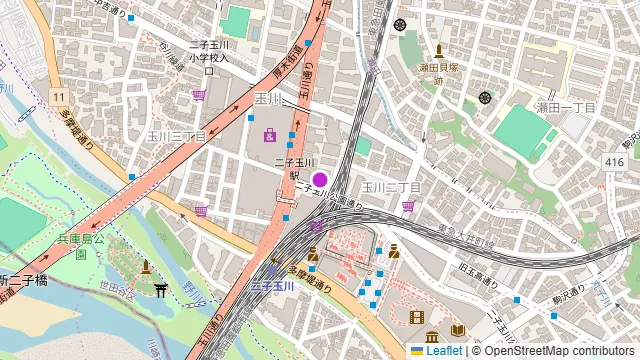
Task: Click the statue icon next to the railway viaduct
Action: (313, 254)
